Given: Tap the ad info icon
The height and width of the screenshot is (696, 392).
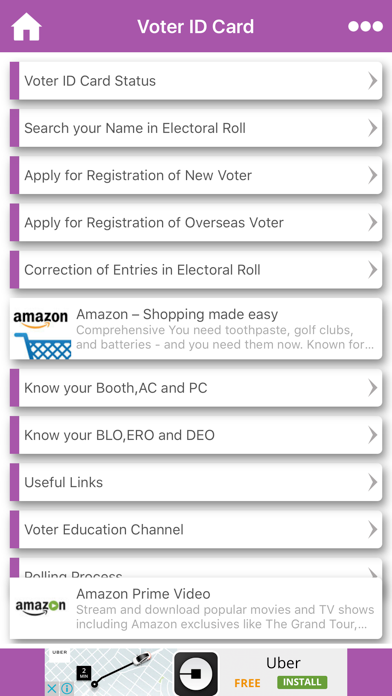Looking at the screenshot, I should (67, 688).
